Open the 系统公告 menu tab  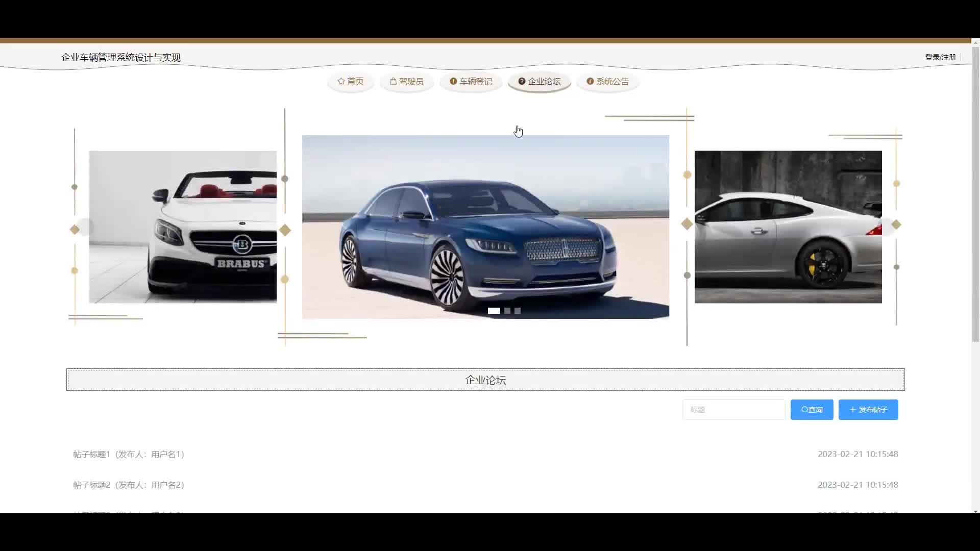pos(612,82)
